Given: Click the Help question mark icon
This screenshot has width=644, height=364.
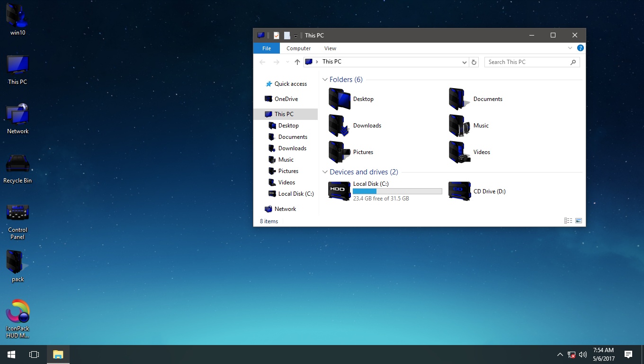Looking at the screenshot, I should [x=581, y=48].
